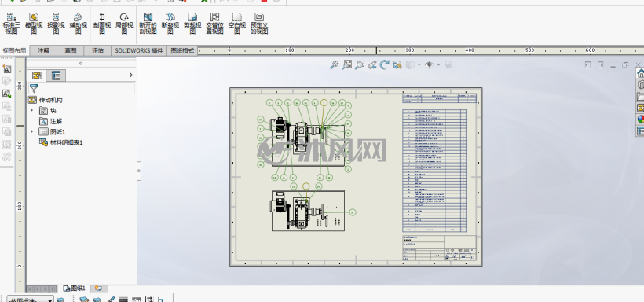Click the Previous View icon
644x302 pixels.
[372, 64]
